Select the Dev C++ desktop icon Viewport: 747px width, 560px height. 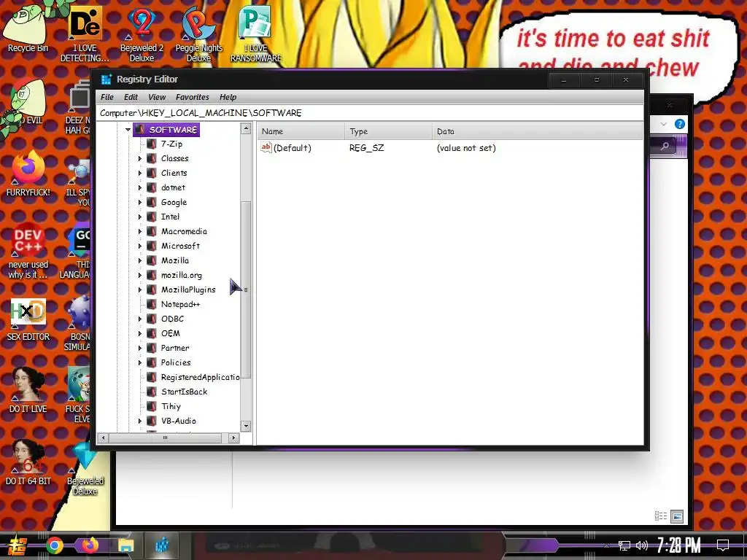point(28,251)
